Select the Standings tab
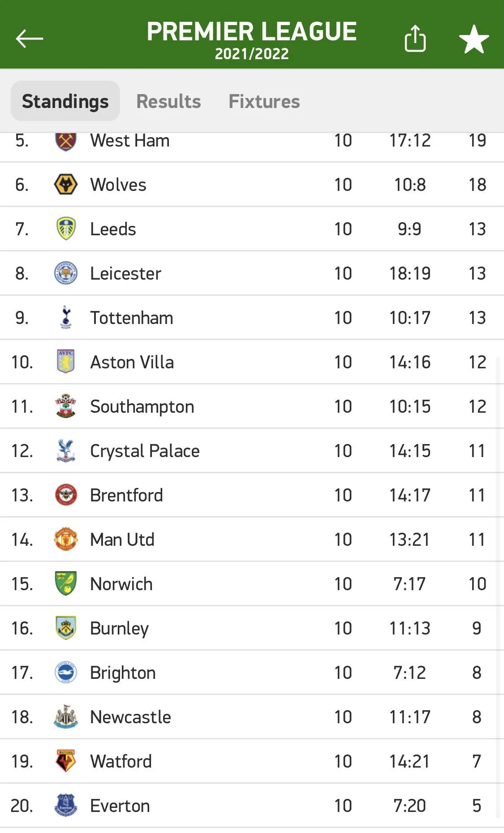This screenshot has width=504, height=833. [65, 101]
